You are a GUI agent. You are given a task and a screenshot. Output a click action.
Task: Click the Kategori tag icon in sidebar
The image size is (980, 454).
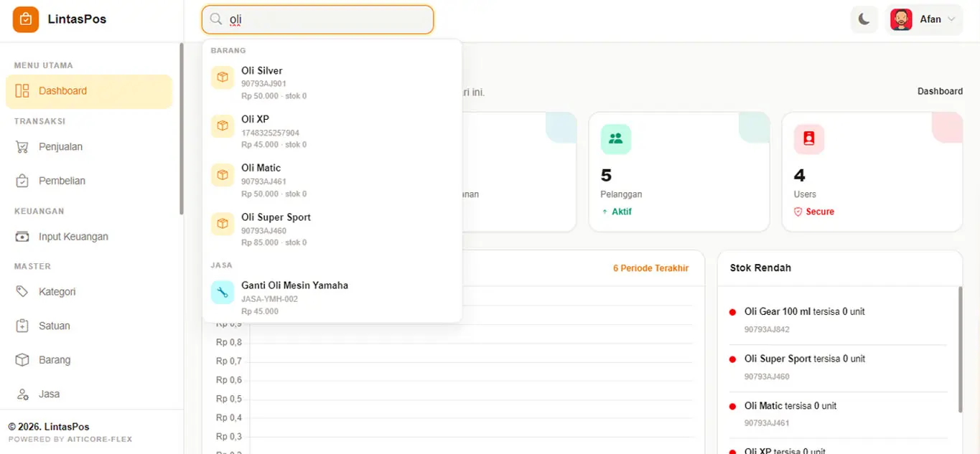point(22,292)
